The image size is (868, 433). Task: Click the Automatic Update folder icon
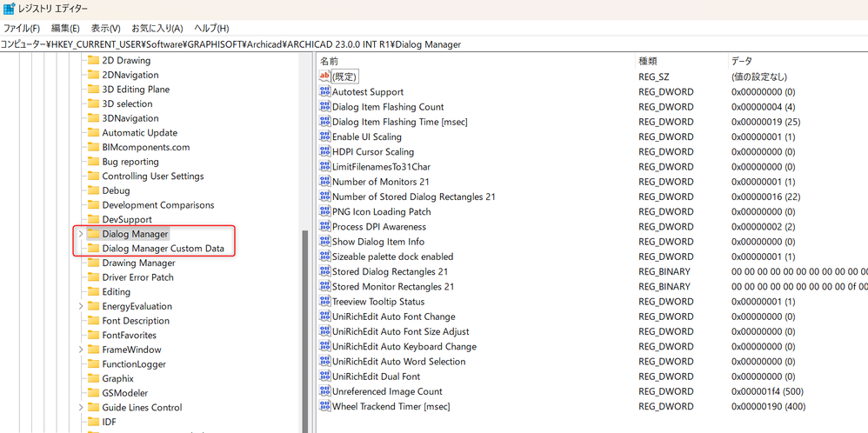coord(93,133)
